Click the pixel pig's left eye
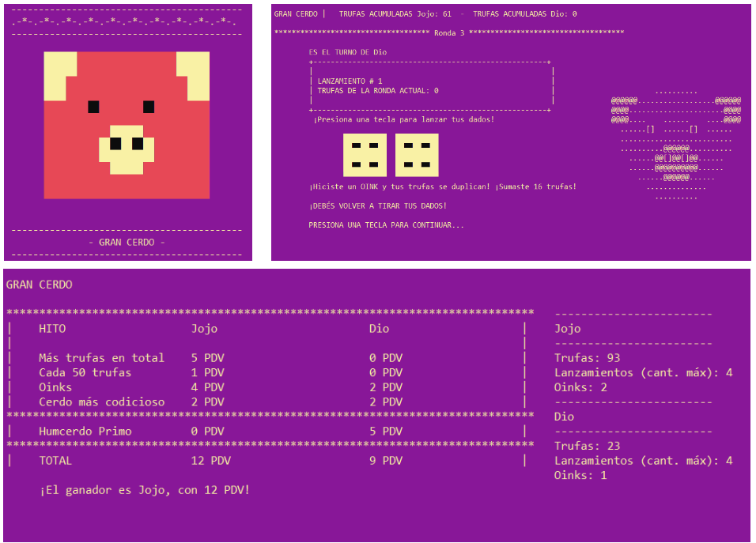The image size is (756, 543). [93, 107]
